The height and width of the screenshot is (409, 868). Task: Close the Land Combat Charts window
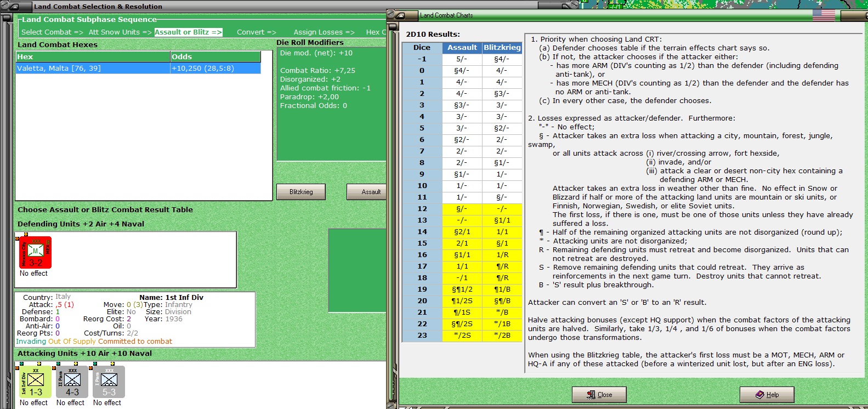click(x=599, y=395)
